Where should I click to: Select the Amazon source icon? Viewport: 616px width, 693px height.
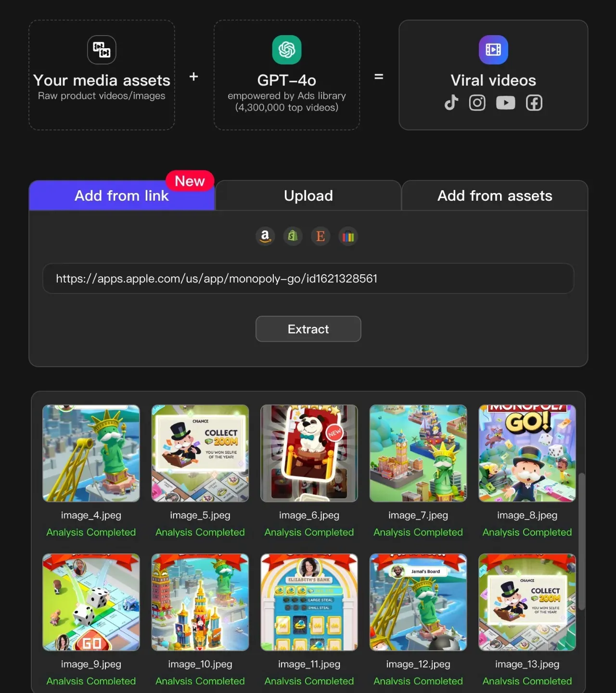point(265,236)
